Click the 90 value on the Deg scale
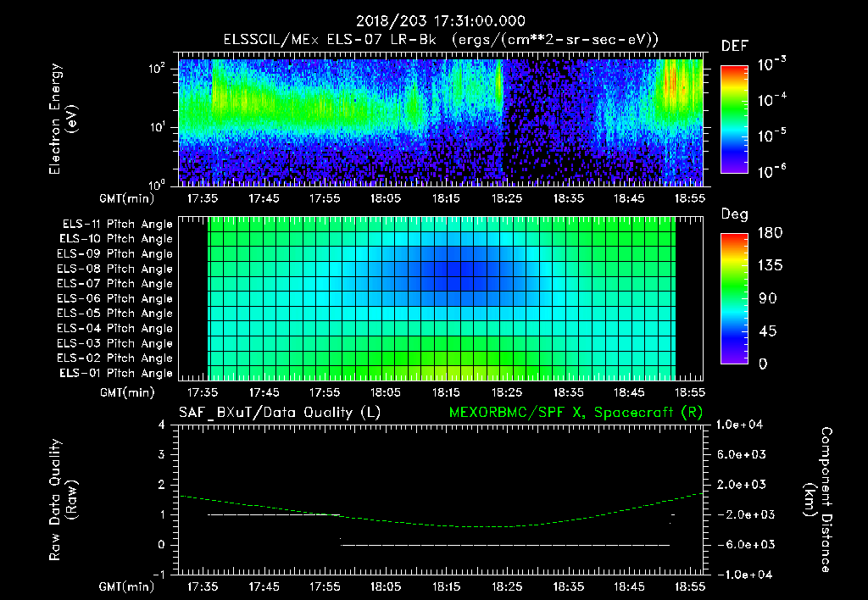Screen dimensions: 868x600 point(768,299)
